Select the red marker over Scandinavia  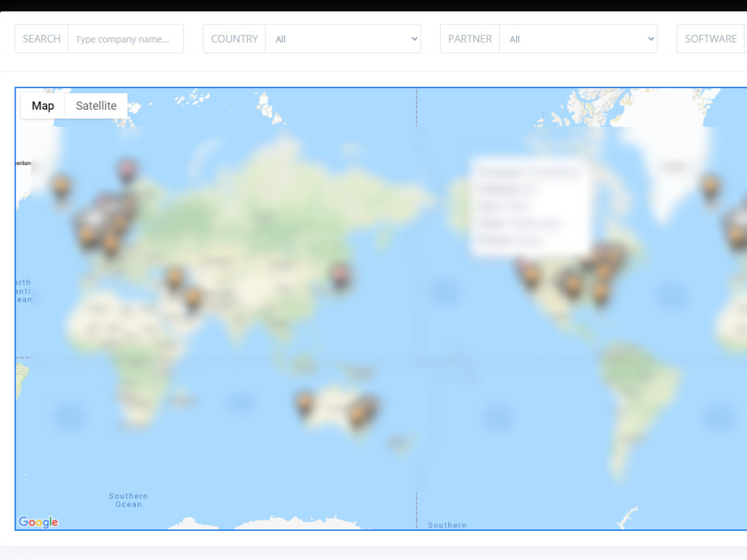(x=127, y=170)
